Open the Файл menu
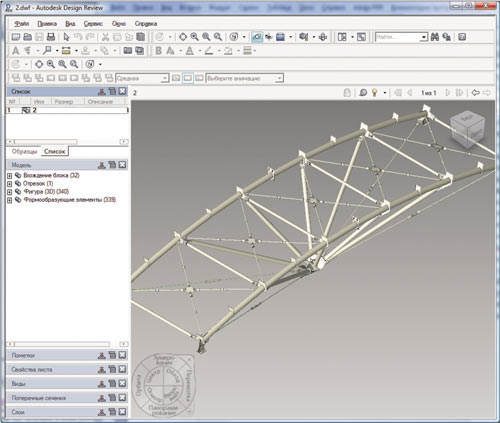 (22, 24)
